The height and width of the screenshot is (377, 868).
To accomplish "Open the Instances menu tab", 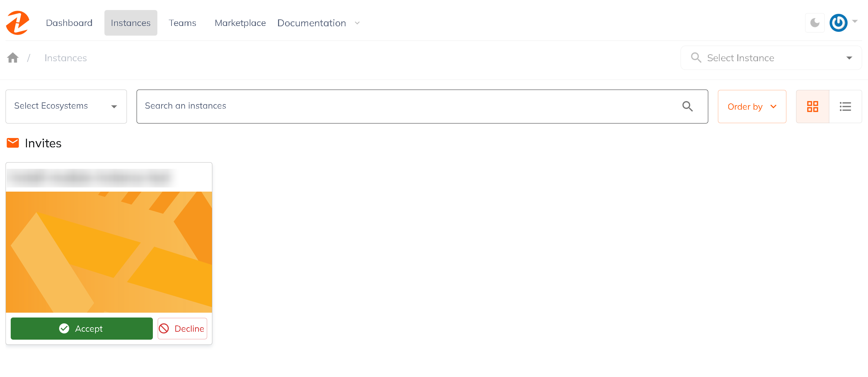I will pos(131,23).
